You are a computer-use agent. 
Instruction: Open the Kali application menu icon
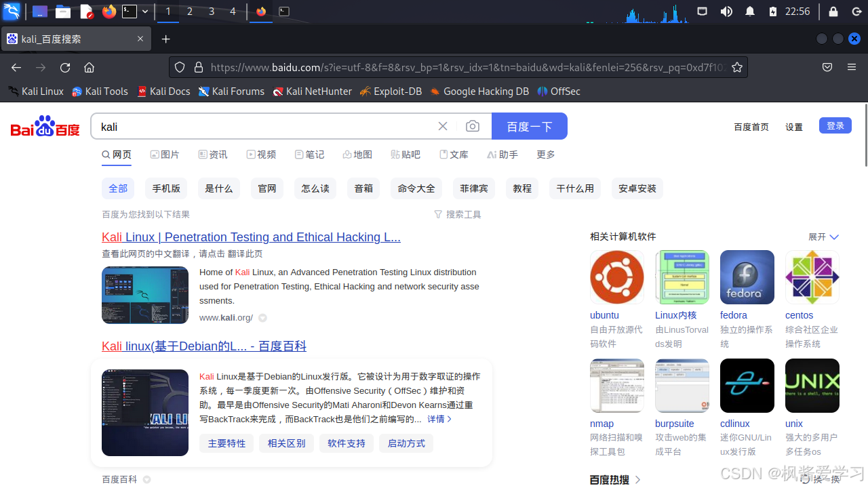(x=12, y=12)
